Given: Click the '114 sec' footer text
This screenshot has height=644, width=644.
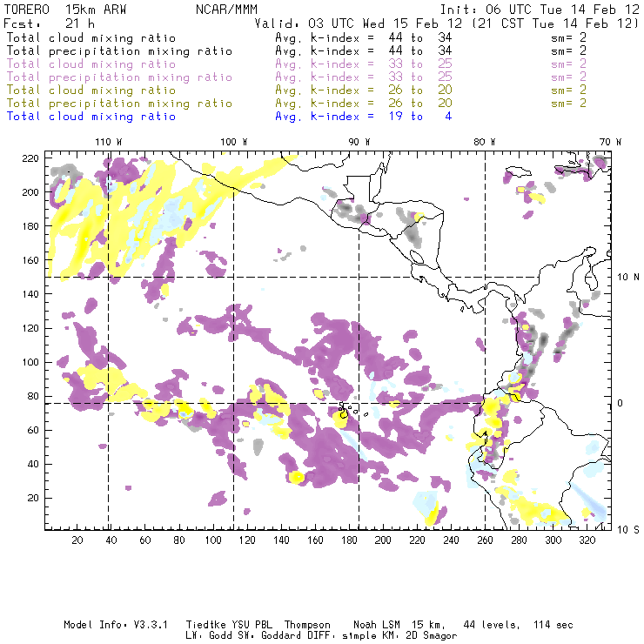Looking at the screenshot, I should [x=553, y=625].
